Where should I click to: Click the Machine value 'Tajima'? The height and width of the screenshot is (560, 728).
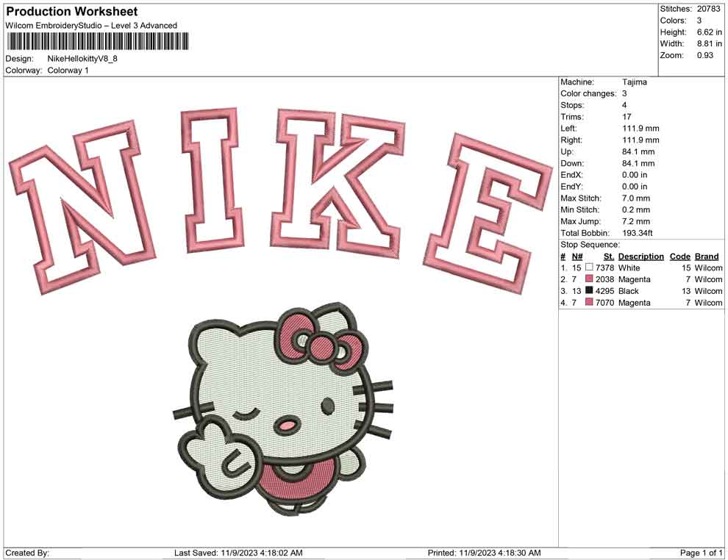click(x=634, y=82)
